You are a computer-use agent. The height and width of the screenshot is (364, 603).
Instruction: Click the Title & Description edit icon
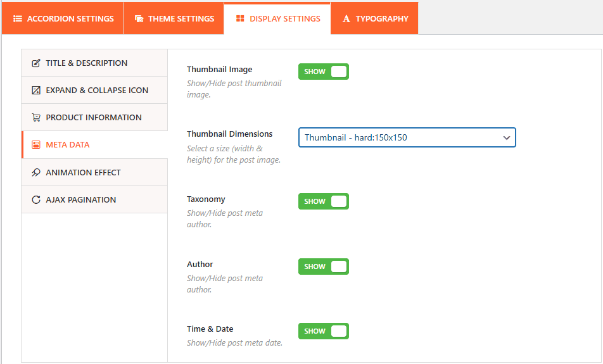[x=36, y=63]
